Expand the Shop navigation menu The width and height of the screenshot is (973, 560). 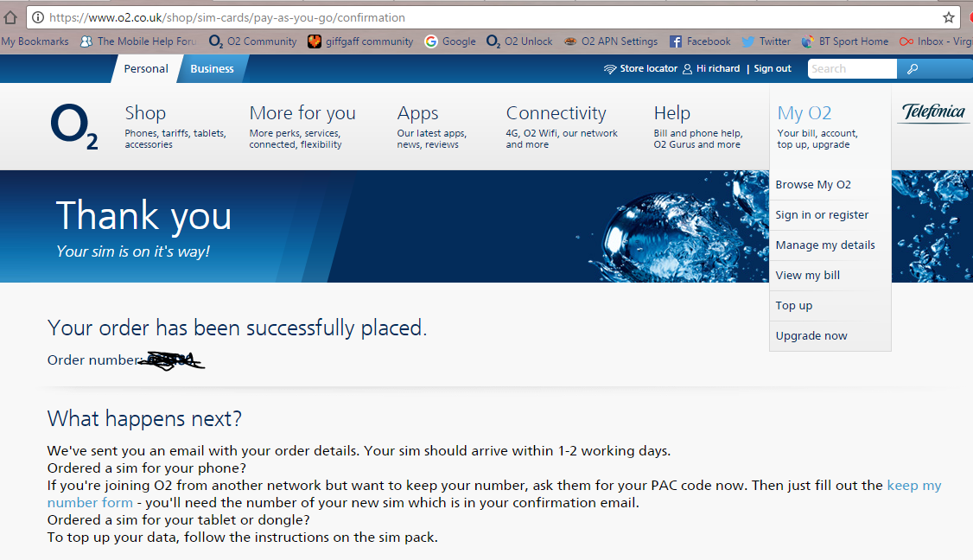pos(145,113)
